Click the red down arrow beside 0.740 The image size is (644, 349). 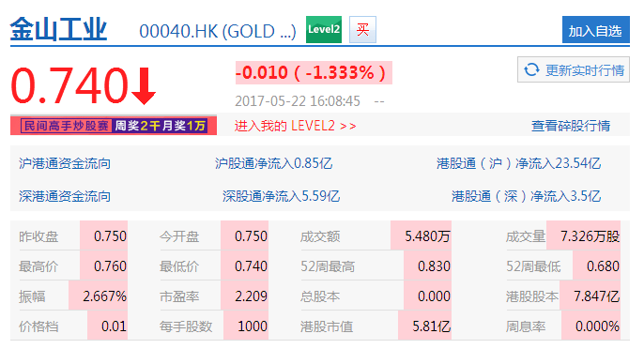(144, 86)
